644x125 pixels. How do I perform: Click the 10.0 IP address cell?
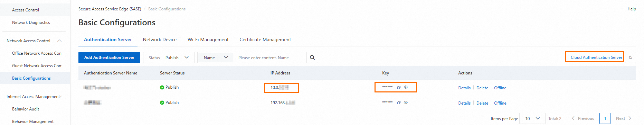pyautogui.click(x=280, y=88)
